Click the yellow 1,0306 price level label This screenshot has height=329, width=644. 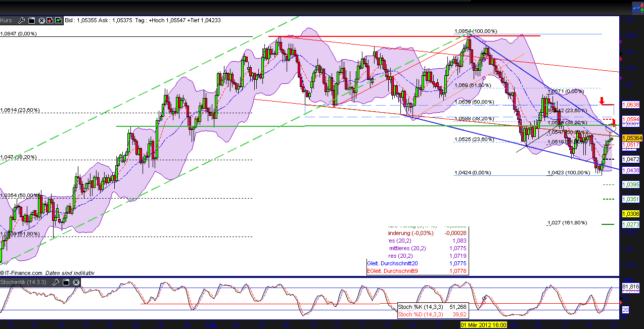(x=630, y=214)
